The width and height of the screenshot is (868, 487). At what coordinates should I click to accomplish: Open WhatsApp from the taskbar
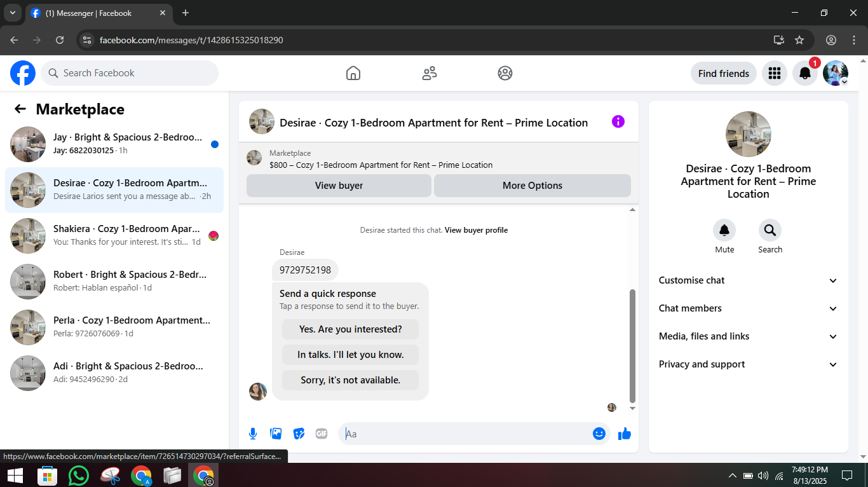[x=79, y=475]
